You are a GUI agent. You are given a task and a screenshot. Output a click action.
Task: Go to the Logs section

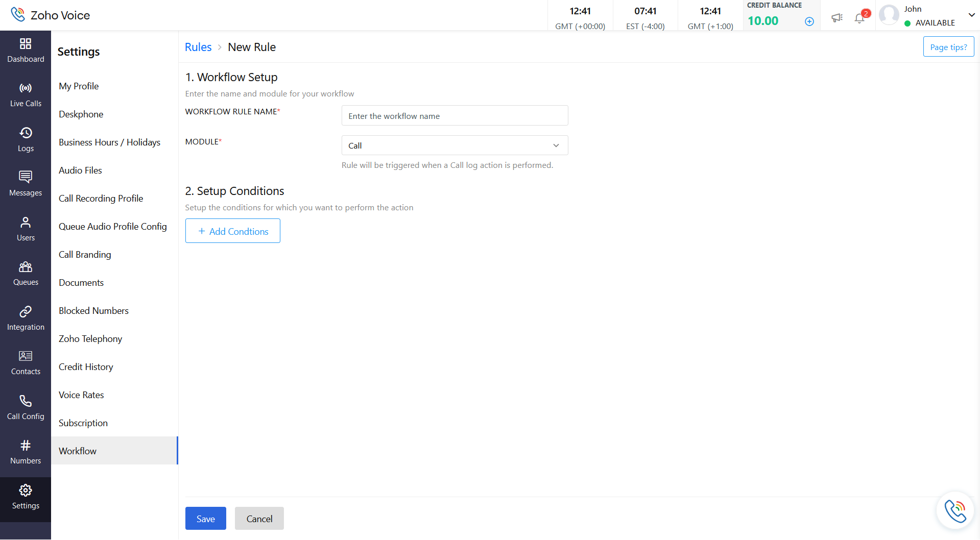tap(26, 140)
